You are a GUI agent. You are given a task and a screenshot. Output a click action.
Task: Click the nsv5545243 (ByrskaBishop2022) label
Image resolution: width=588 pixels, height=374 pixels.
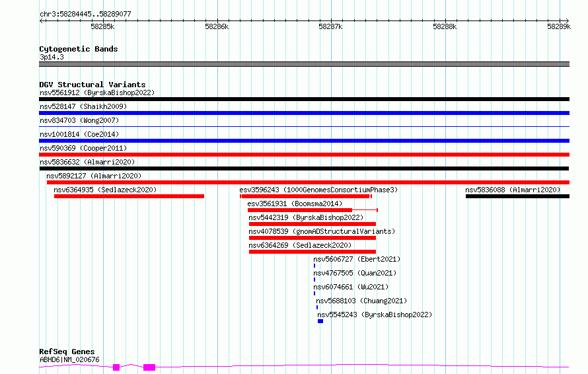(x=375, y=315)
